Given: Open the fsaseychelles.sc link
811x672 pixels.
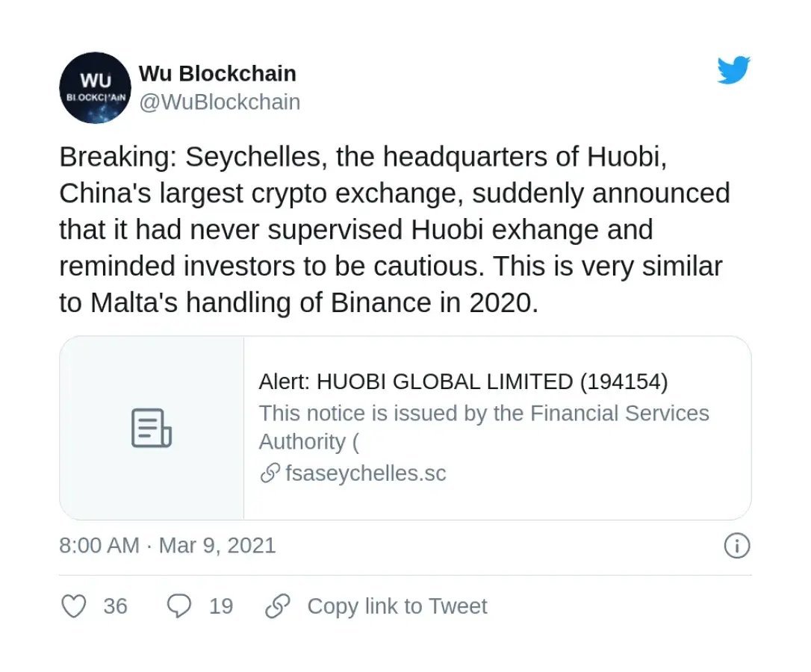Looking at the screenshot, I should pos(366,473).
